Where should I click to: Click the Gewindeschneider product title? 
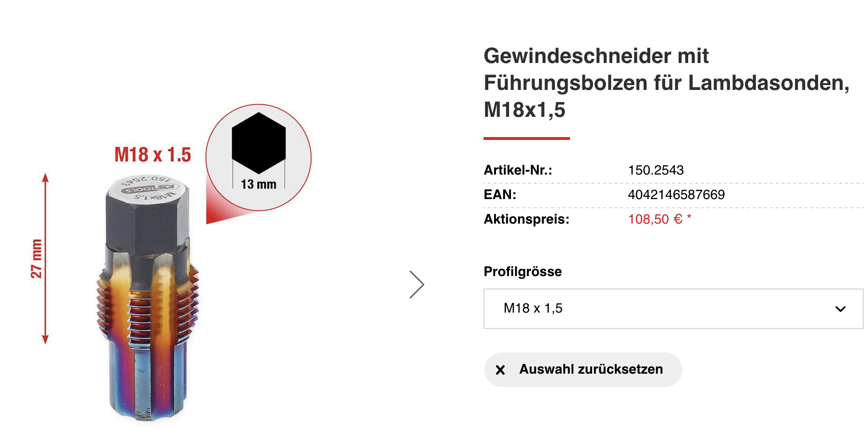tap(666, 83)
